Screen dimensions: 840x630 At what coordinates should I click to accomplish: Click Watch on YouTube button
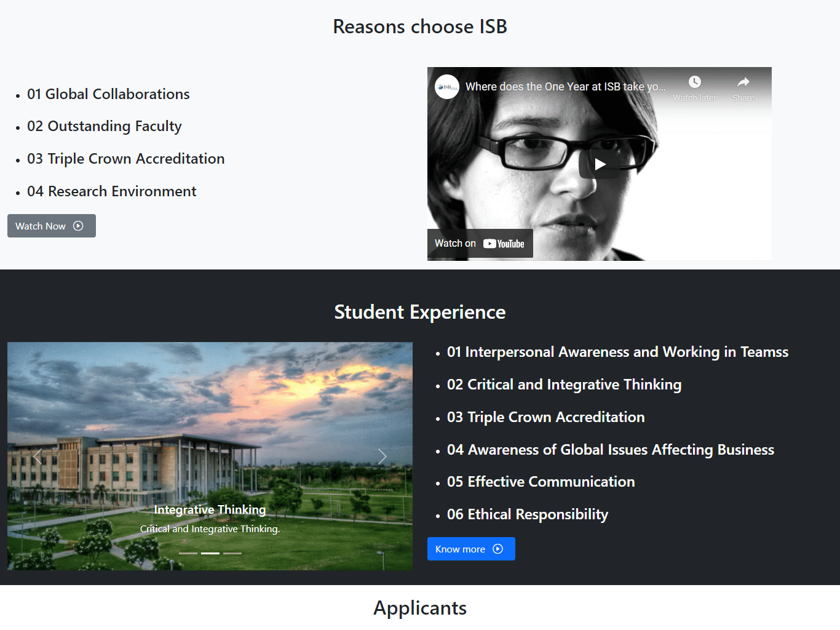click(x=480, y=244)
